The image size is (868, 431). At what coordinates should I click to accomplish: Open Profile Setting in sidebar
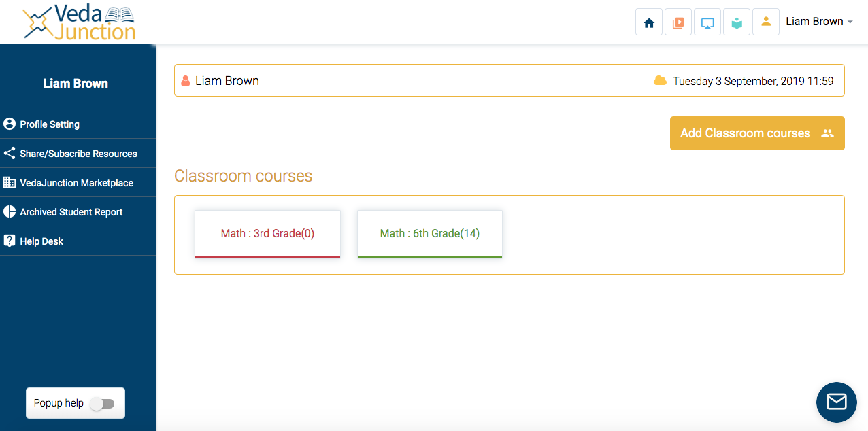50,124
